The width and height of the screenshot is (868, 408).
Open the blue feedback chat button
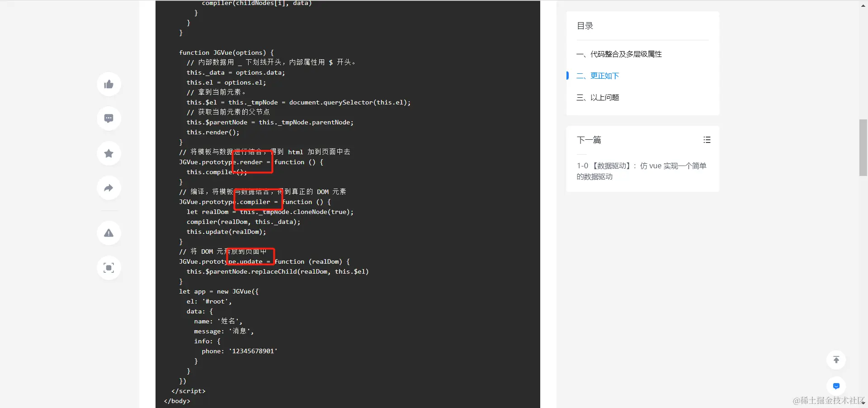836,386
